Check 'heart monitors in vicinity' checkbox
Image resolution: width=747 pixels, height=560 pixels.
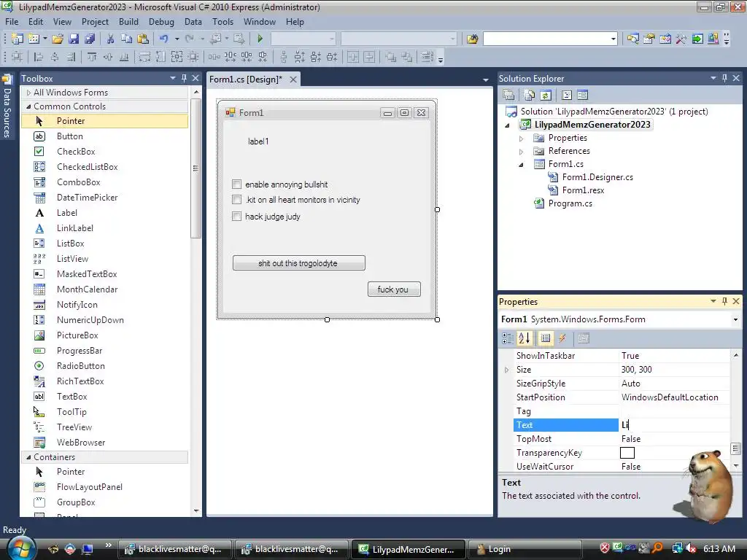tap(237, 200)
